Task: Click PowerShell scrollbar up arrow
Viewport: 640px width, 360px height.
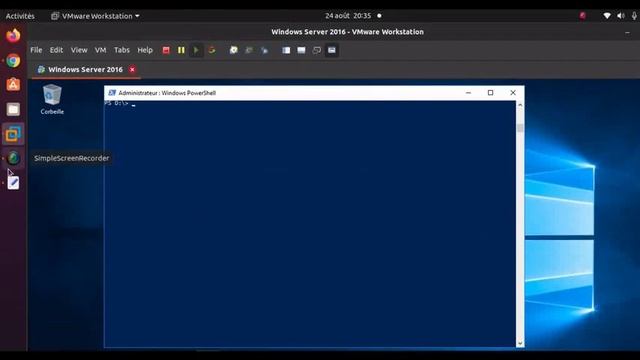Action: tap(520, 105)
